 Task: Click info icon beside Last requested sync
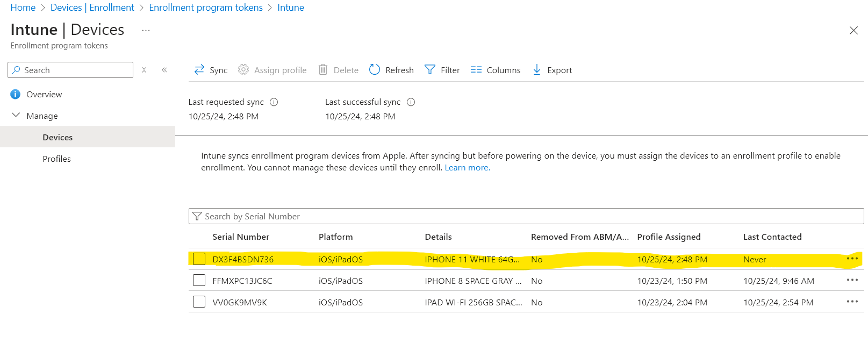tap(274, 102)
